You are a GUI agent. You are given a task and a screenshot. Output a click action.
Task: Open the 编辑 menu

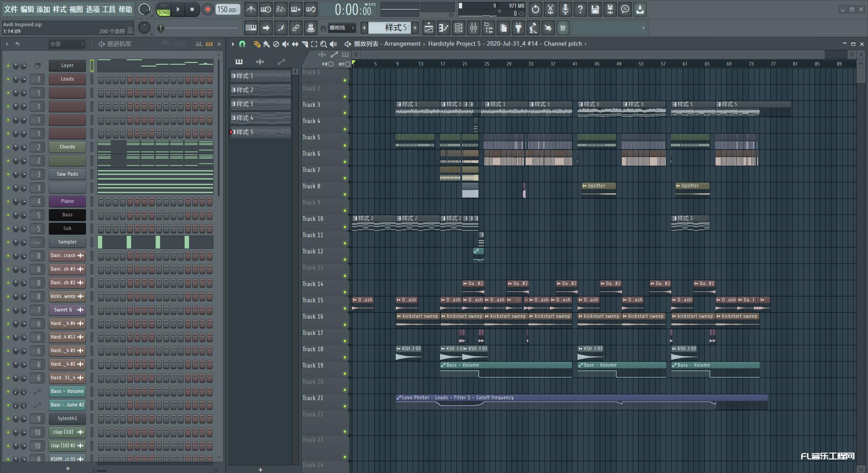tap(27, 9)
